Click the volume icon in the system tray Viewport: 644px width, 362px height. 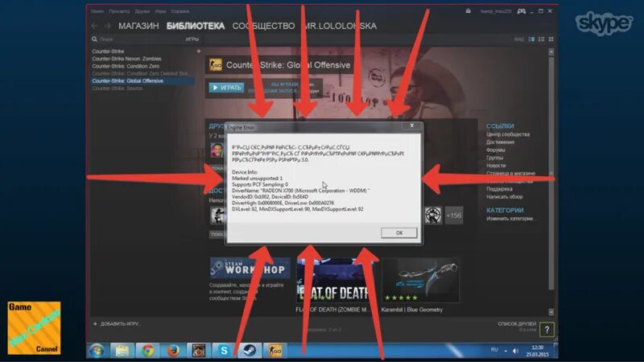click(515, 351)
